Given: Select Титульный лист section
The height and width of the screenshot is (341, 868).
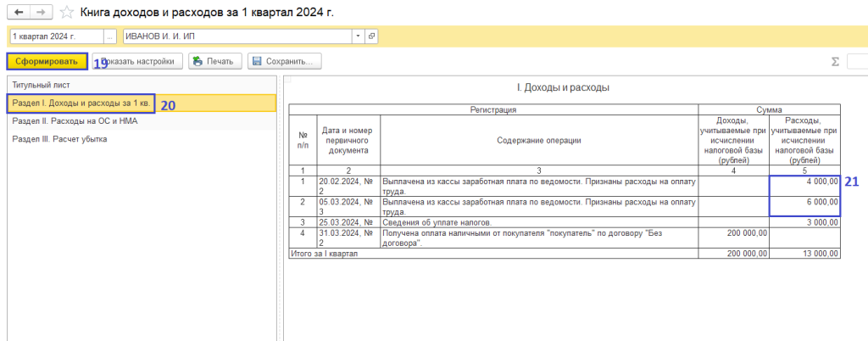Looking at the screenshot, I should click(142, 85).
